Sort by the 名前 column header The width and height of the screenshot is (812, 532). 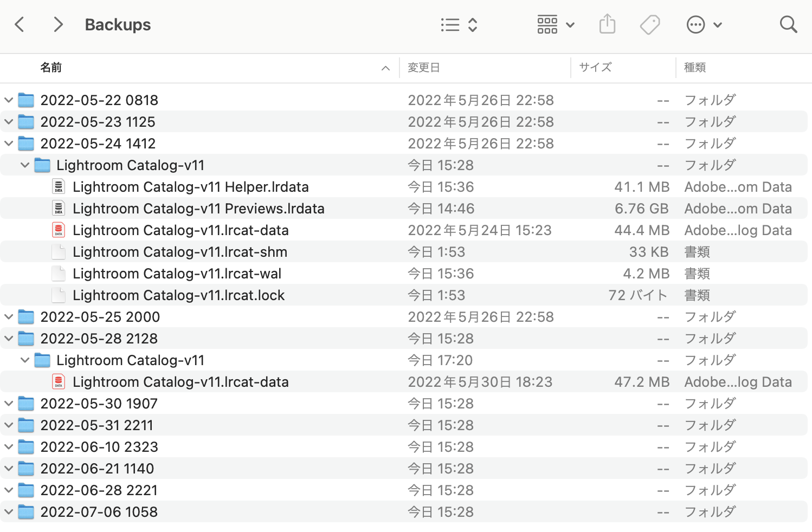tap(51, 68)
